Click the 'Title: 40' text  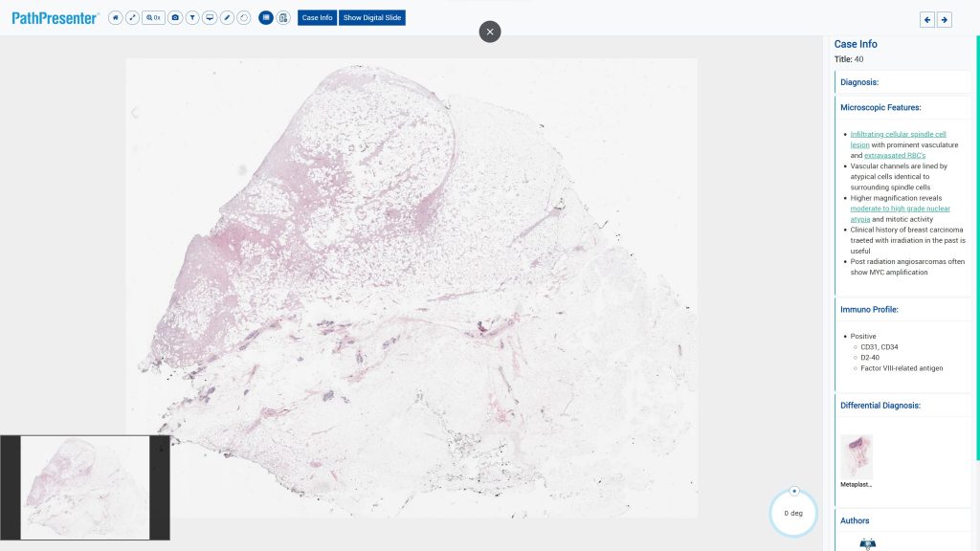pos(849,59)
